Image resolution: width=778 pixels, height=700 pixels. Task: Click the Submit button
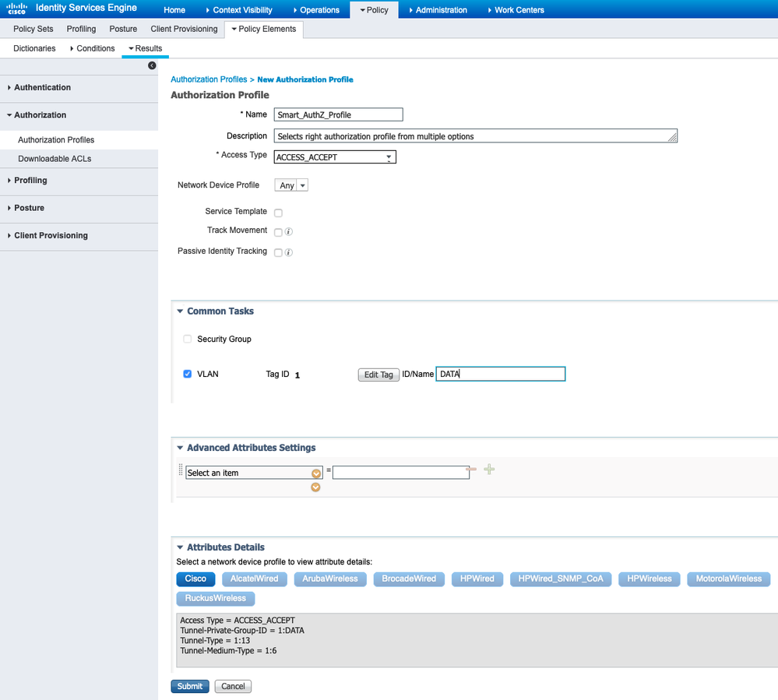point(190,686)
